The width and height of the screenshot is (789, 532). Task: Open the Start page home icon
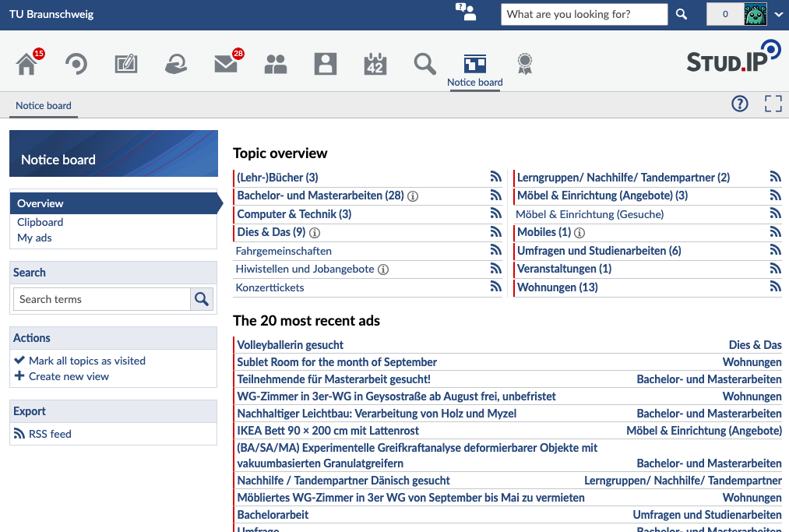coord(26,64)
